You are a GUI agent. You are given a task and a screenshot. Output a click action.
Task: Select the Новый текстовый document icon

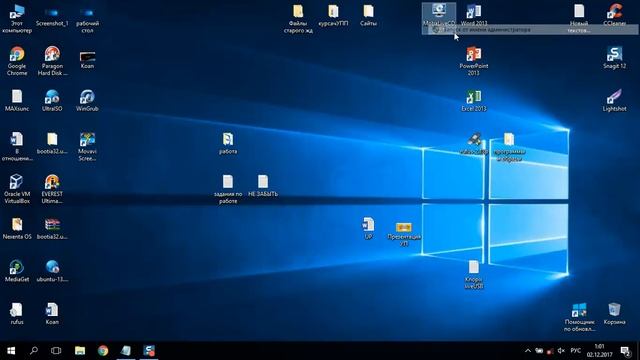[x=579, y=18]
